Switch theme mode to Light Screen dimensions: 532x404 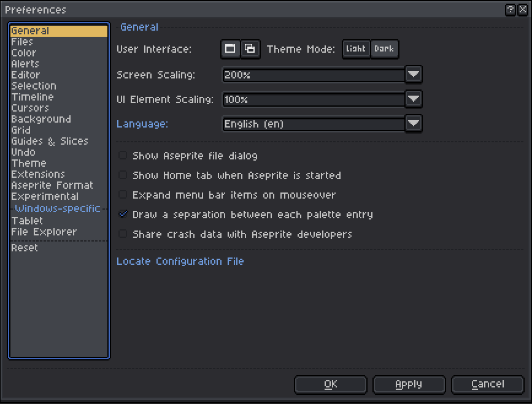coord(356,49)
